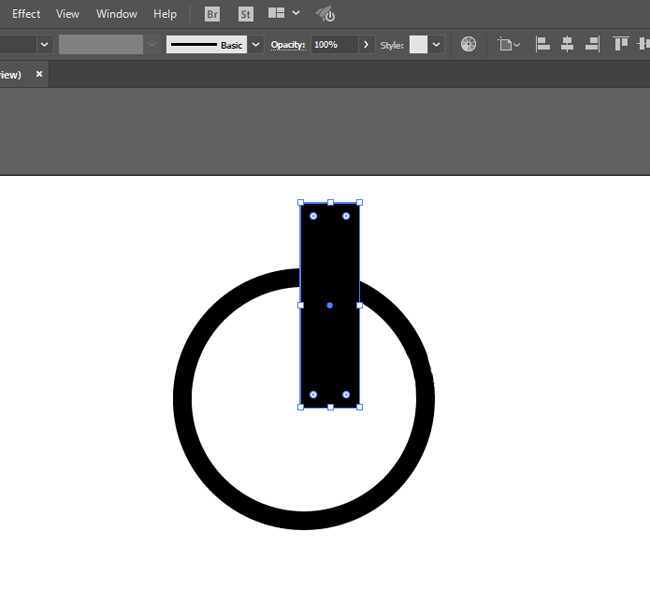Click the Opacity 100% input field

[333, 45]
